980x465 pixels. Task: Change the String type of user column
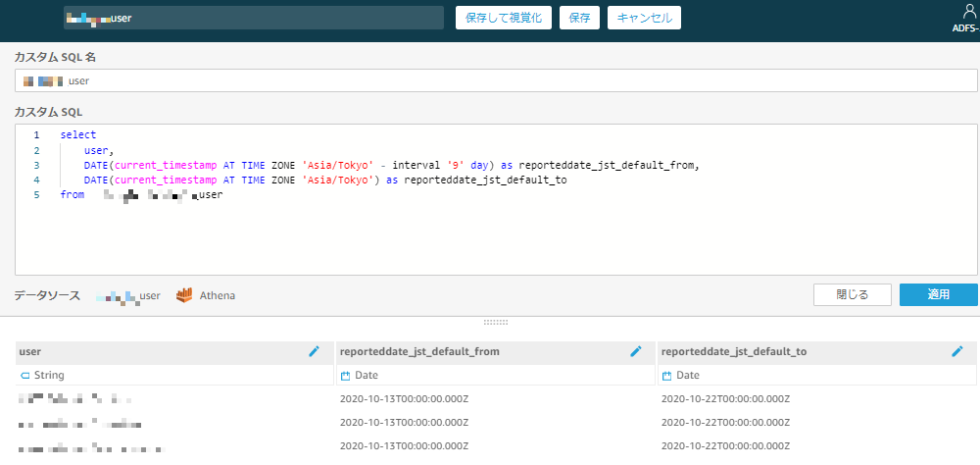pos(42,376)
